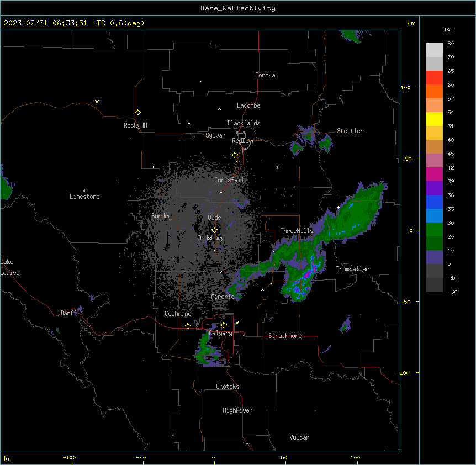476x465 pixels.
Task: Click the RockyMH label
Action: pyautogui.click(x=135, y=125)
